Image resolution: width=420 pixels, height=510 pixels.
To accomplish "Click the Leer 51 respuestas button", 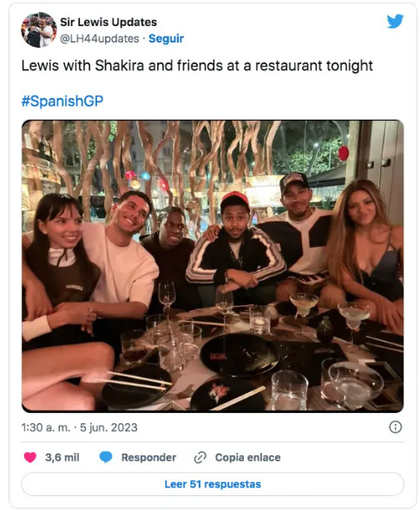I will (213, 484).
